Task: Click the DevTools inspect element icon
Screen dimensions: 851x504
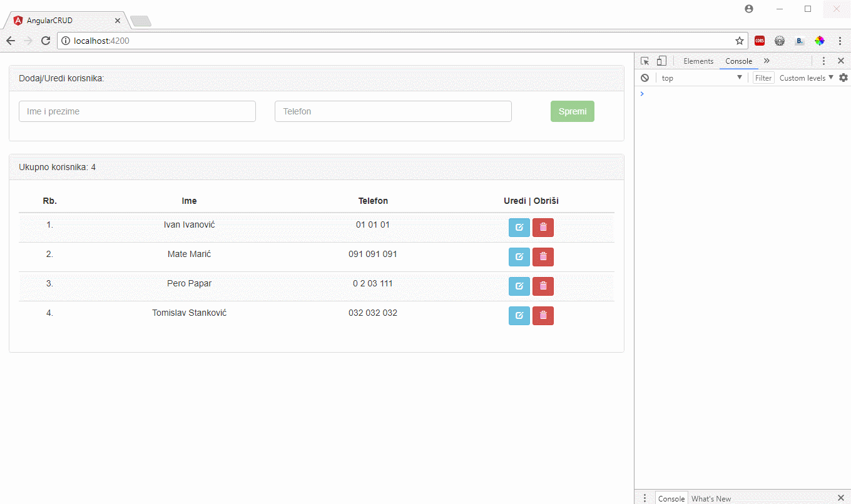Action: coord(645,61)
